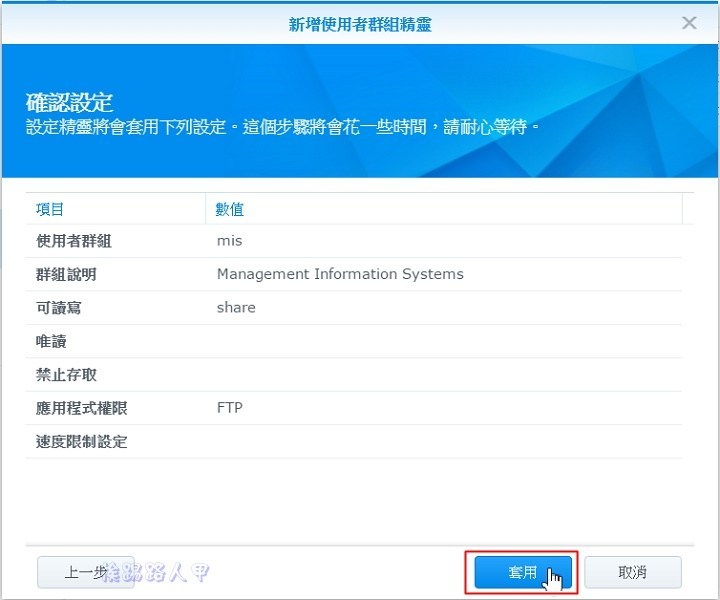Click the 項目 column header
Viewport: 720px width, 600px height.
click(116, 209)
